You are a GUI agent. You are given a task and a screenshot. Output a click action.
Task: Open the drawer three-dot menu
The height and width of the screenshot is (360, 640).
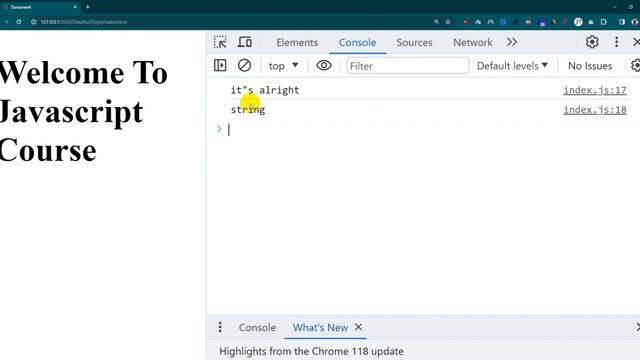220,327
